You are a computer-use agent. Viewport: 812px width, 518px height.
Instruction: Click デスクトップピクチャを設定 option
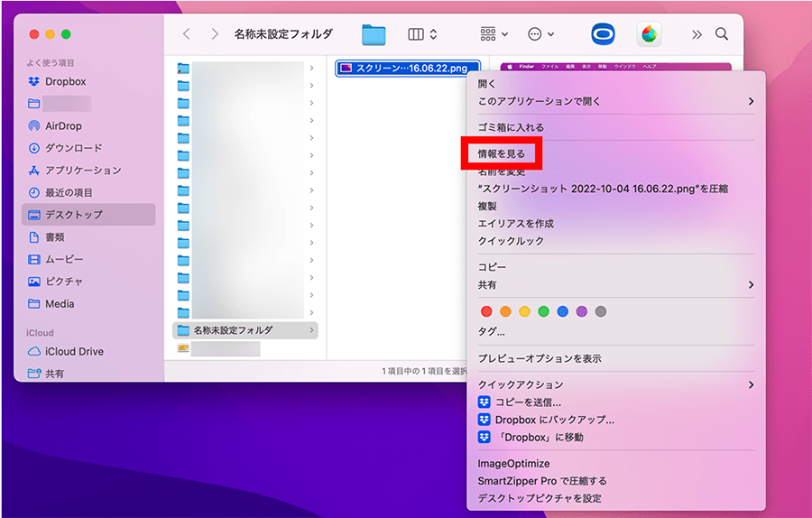click(540, 498)
